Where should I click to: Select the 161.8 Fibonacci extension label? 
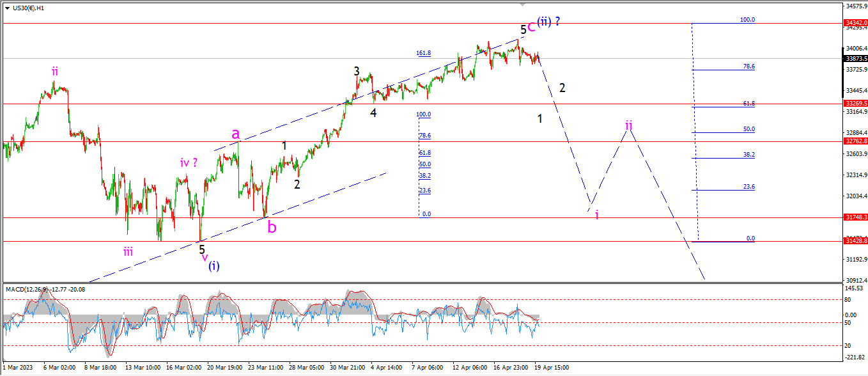click(x=423, y=53)
